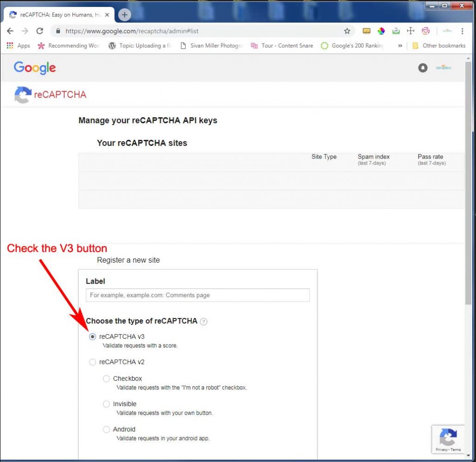Open the Sivan Miller Photography bookmark
The height and width of the screenshot is (462, 476).
[212, 46]
